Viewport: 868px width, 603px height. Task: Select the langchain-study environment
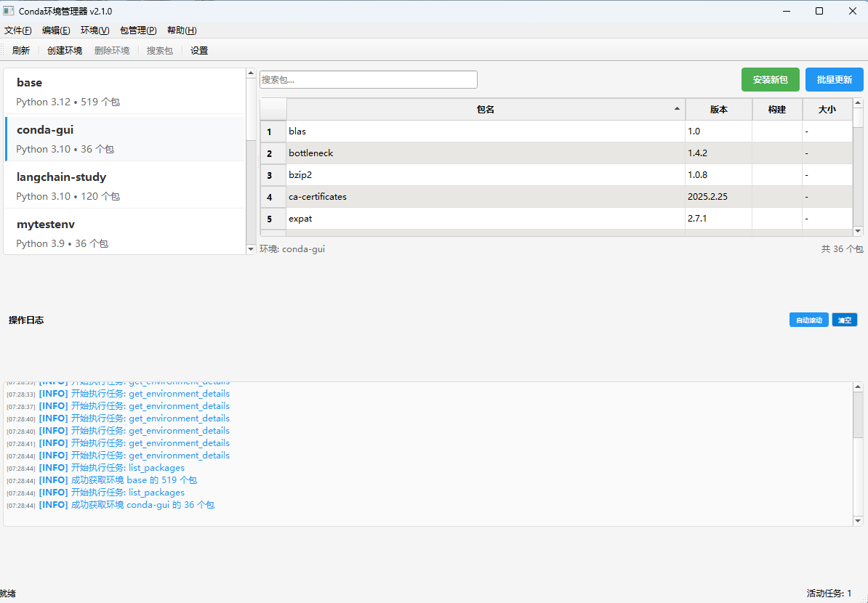click(x=125, y=186)
